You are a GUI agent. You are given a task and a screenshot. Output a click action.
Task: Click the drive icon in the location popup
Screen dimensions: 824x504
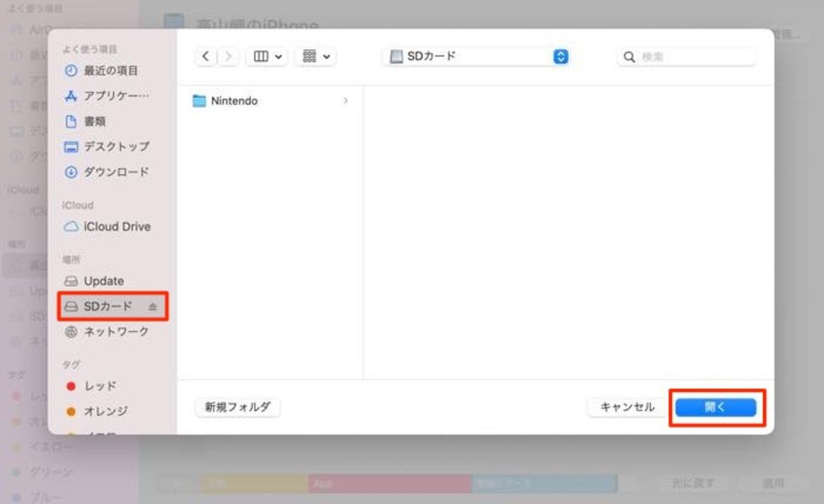tap(396, 56)
